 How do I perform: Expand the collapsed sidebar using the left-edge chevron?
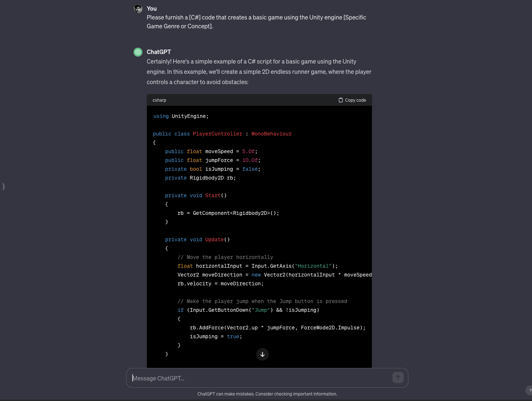4,187
